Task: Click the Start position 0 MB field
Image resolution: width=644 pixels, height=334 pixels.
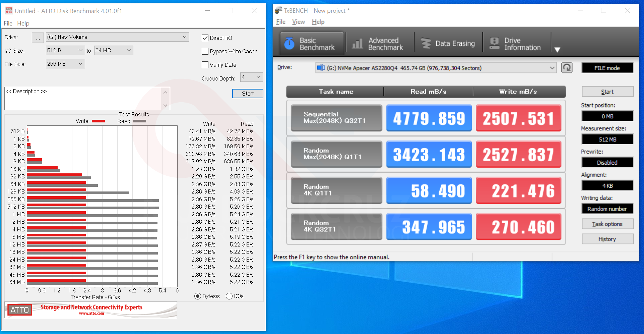Action: pos(607,116)
